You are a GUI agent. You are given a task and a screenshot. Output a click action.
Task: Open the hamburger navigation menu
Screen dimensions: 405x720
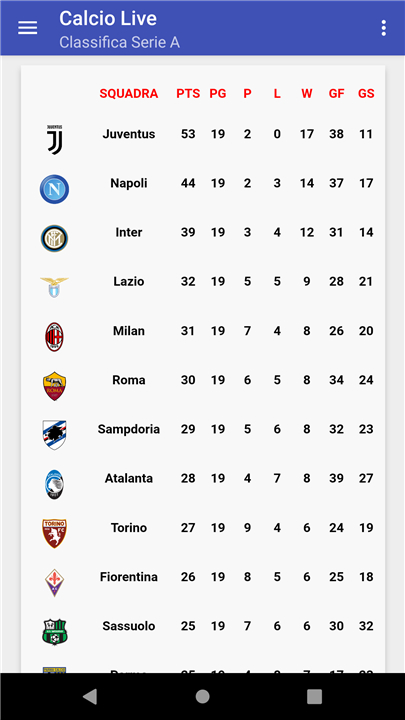coord(28,28)
